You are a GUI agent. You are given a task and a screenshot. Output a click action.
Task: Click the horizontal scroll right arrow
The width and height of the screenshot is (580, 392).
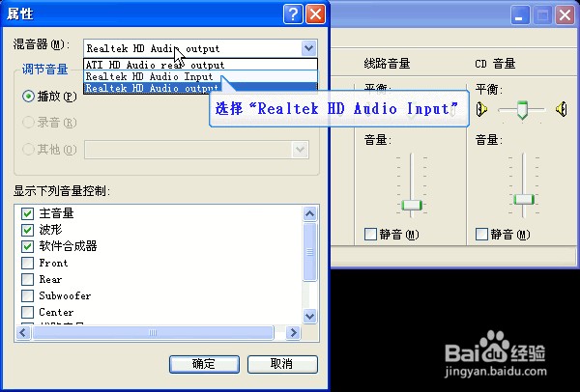click(293, 332)
